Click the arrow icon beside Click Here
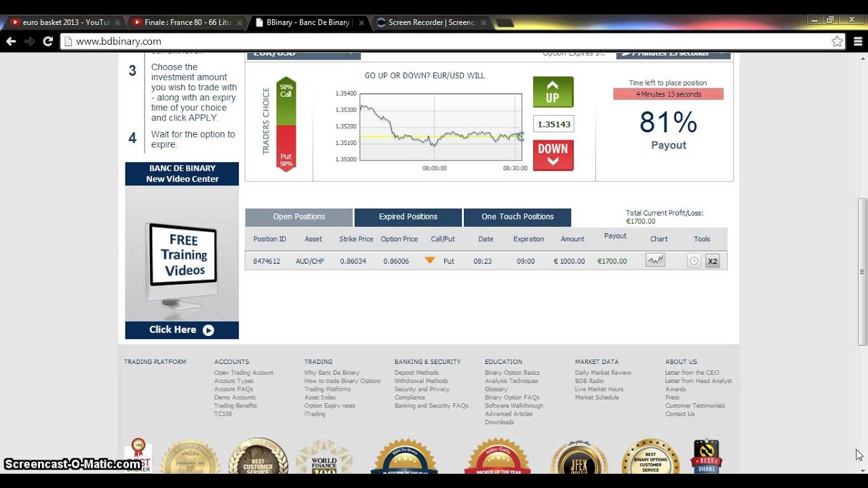The image size is (868, 488). tap(208, 330)
